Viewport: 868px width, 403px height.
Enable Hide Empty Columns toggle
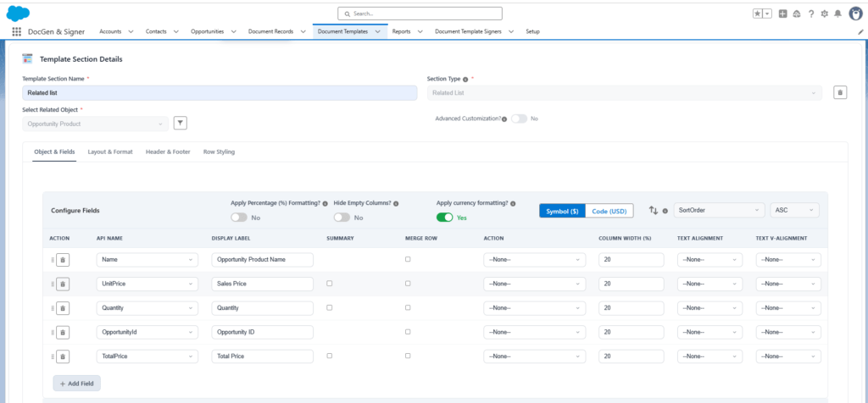pyautogui.click(x=342, y=218)
